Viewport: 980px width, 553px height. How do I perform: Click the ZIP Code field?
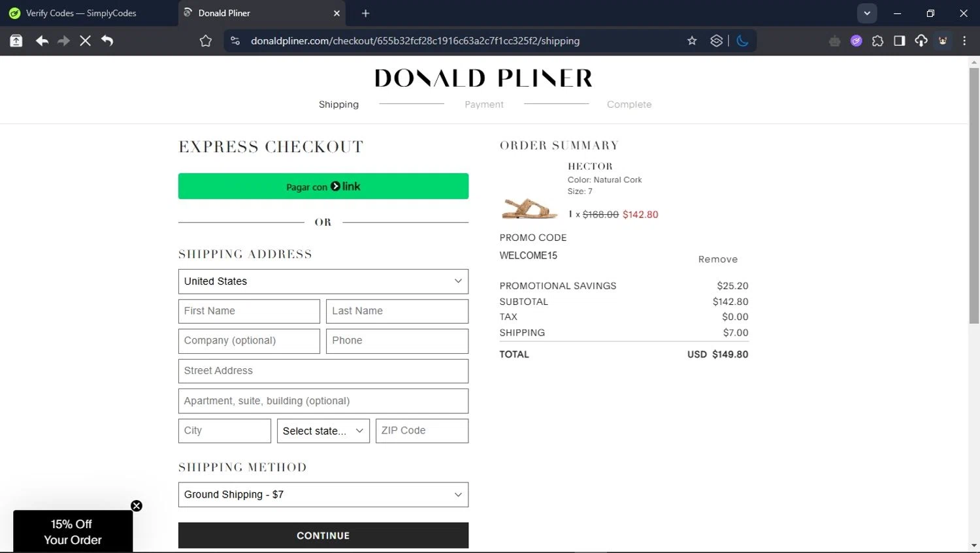422,431
